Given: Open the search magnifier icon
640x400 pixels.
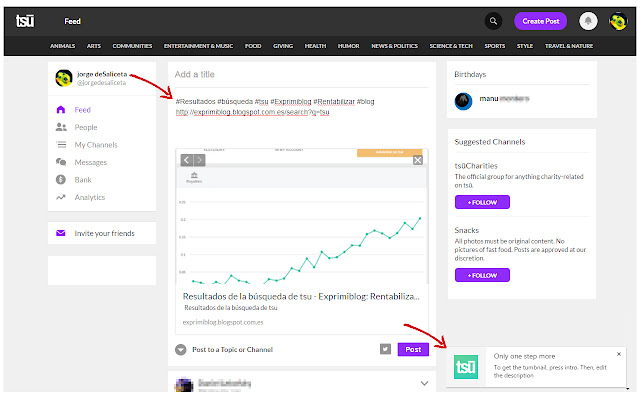Looking at the screenshot, I should click(x=493, y=21).
